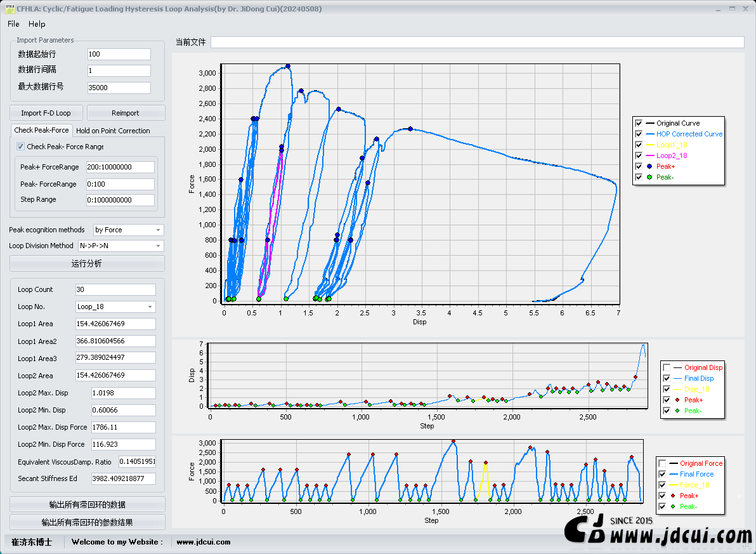Click the 当前文件 path field
The width and height of the screenshot is (756, 554).
(478, 42)
